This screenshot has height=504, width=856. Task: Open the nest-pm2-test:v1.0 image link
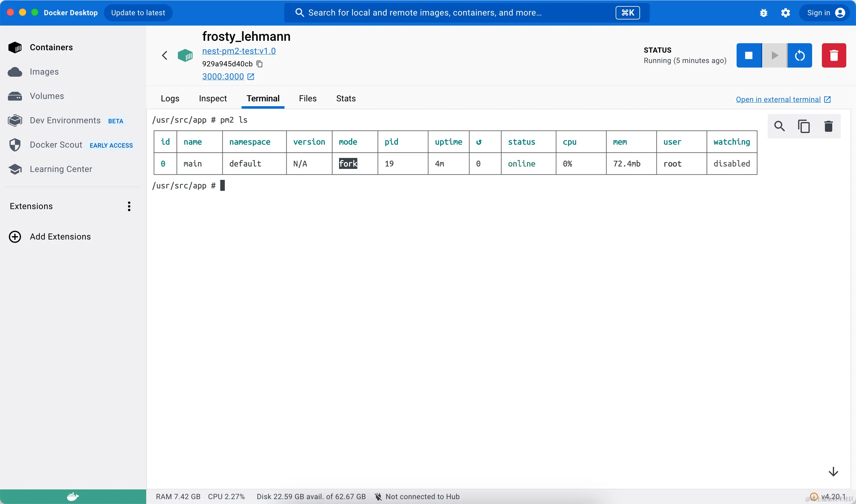pos(239,51)
